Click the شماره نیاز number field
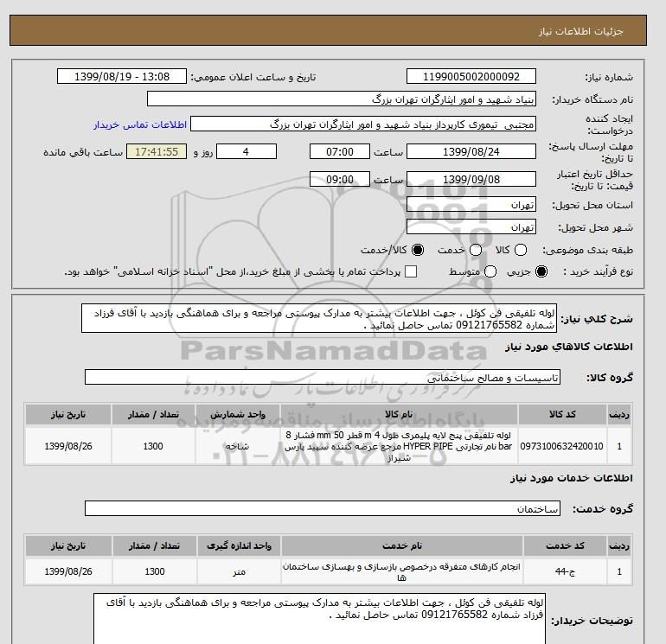The width and height of the screenshot is (666, 644). click(471, 76)
